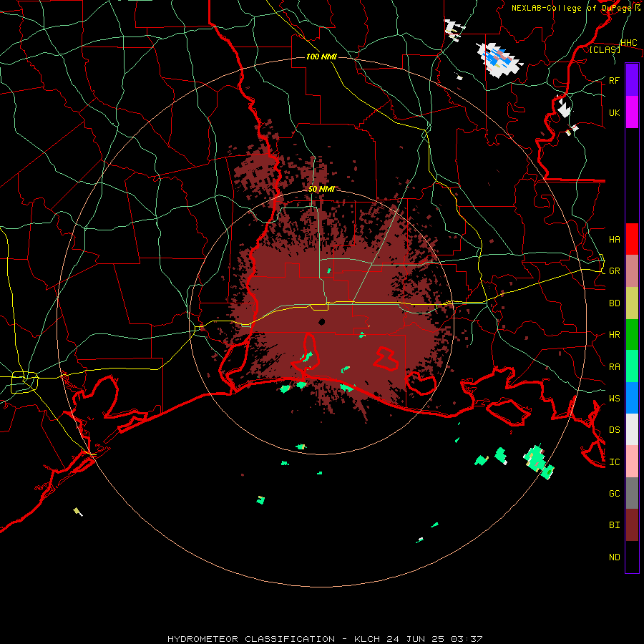Click the DS white legend swatch
Image resolution: width=644 pixels, height=644 pixels.
pyautogui.click(x=632, y=429)
